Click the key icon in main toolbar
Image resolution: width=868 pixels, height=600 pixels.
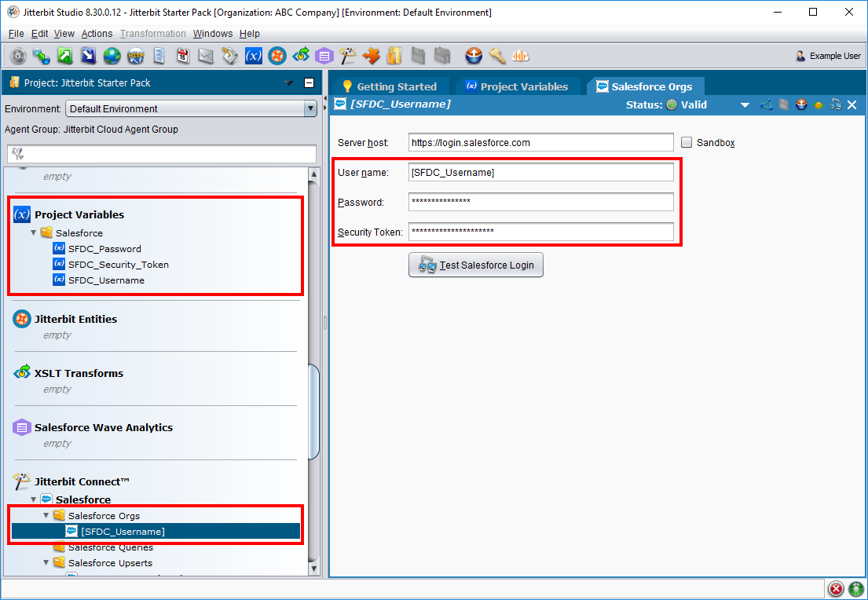point(497,56)
